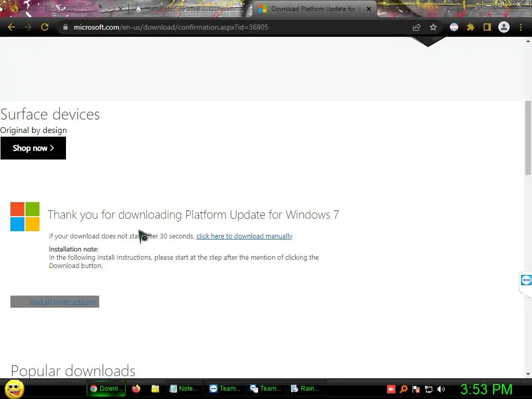
Task: Click the 'Original by design' text
Action: (33, 130)
